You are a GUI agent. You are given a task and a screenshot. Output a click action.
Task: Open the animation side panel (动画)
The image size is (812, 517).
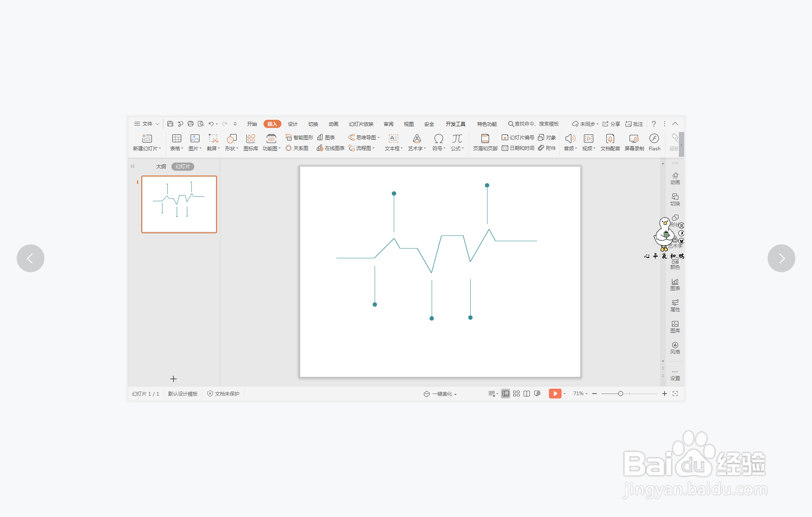[675, 178]
